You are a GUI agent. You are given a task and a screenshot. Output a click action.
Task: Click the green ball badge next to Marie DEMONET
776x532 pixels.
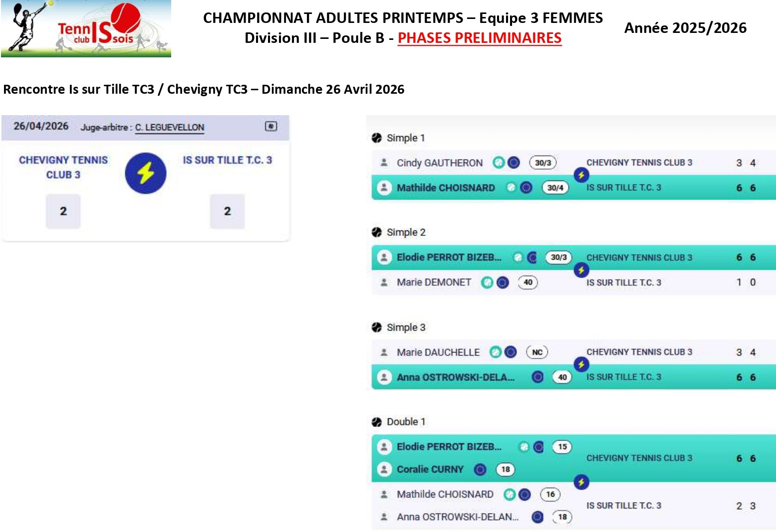point(487,283)
